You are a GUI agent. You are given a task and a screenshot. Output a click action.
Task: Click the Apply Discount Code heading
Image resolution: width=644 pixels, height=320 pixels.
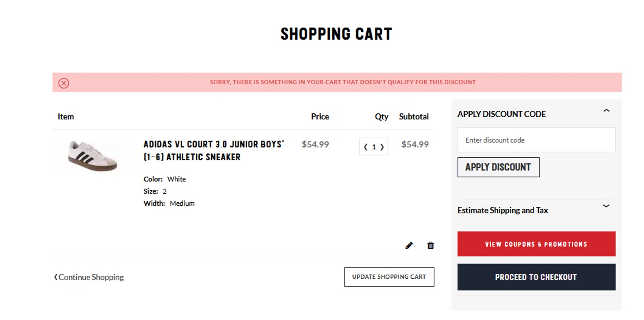pos(501,114)
